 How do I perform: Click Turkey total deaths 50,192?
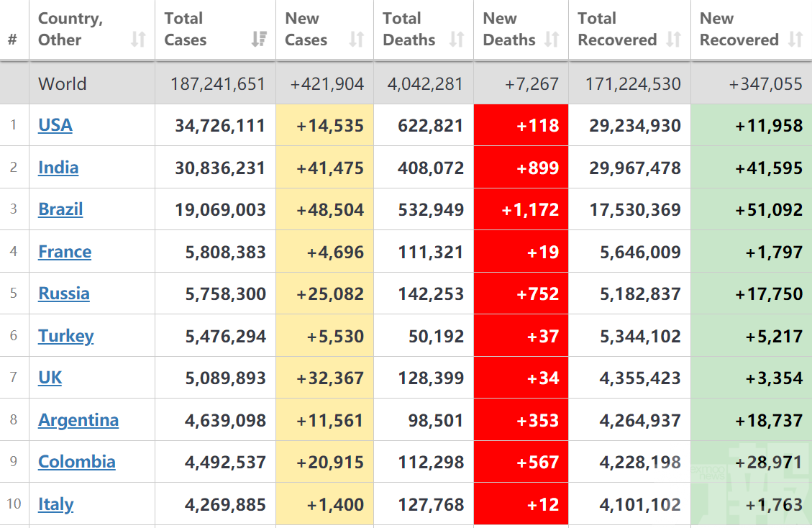click(x=436, y=337)
